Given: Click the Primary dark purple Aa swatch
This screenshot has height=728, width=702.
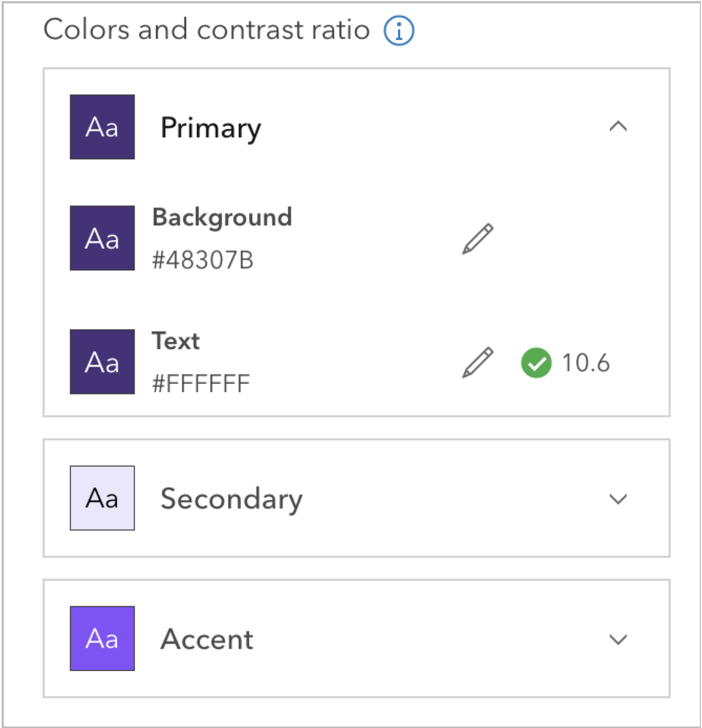Looking at the screenshot, I should (x=102, y=127).
